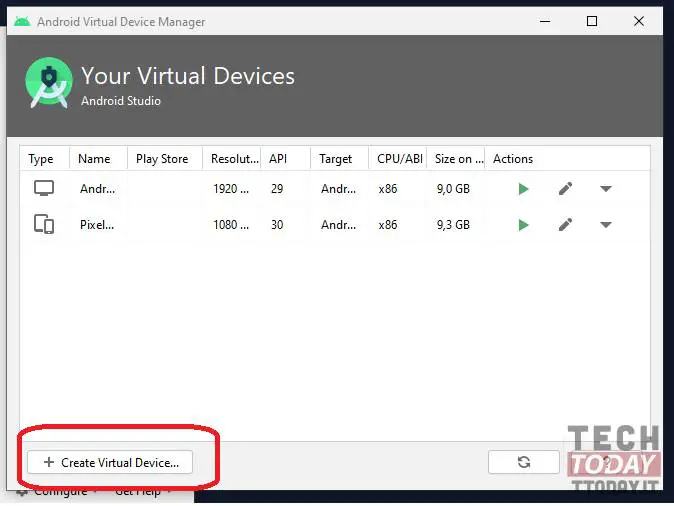Click the 1920 ... resolution cell
The width and height of the screenshot is (674, 506).
231,189
